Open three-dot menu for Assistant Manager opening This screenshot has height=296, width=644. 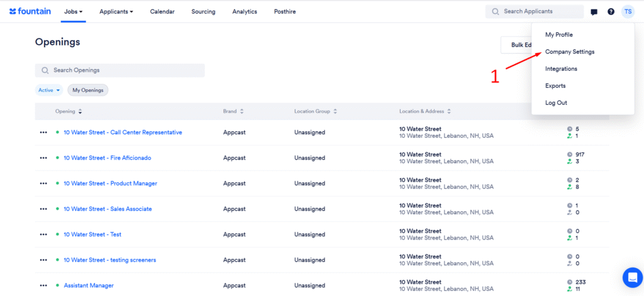[43, 285]
